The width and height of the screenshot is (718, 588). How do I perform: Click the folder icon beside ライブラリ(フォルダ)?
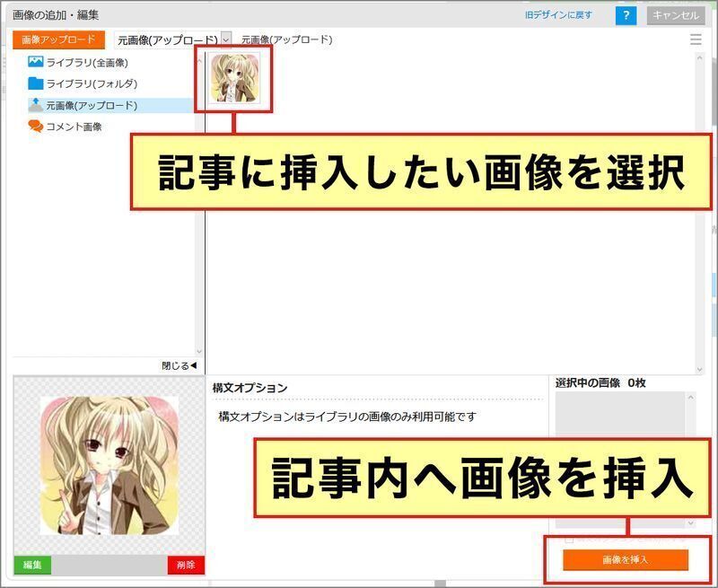pyautogui.click(x=35, y=83)
